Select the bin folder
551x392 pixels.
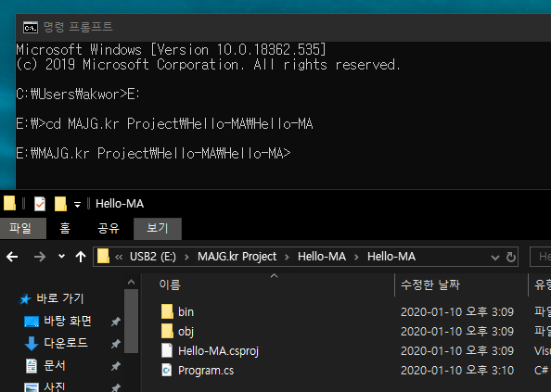tap(186, 311)
